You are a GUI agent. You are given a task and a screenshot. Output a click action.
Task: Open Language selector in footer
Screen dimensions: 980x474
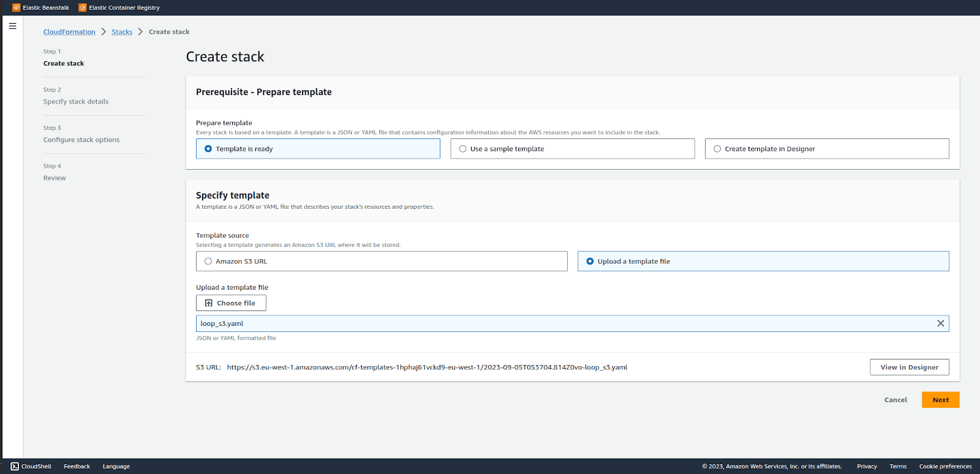116,467
